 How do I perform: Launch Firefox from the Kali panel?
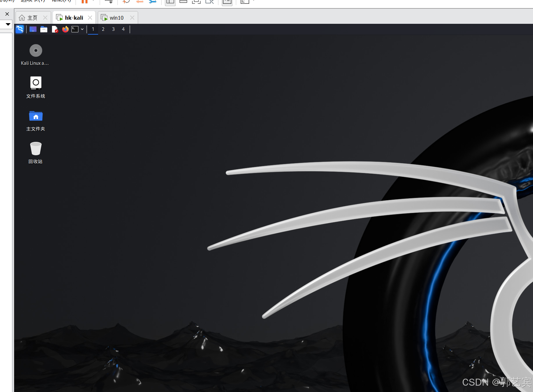[65, 29]
